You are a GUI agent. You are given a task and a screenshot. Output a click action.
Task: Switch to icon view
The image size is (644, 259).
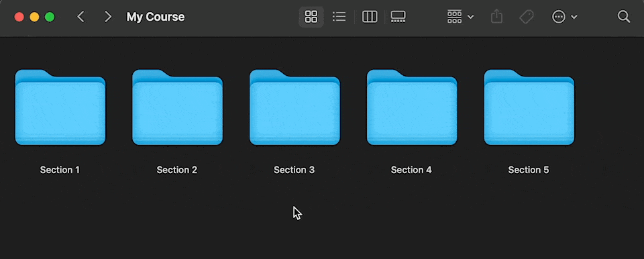[311, 17]
